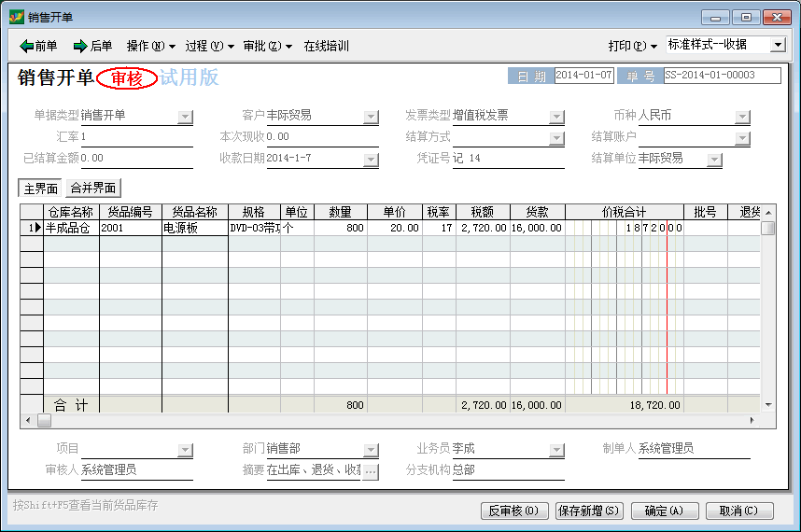The image size is (801, 532).
Task: Click the 审核人 系统管理员 field
Action: point(136,469)
